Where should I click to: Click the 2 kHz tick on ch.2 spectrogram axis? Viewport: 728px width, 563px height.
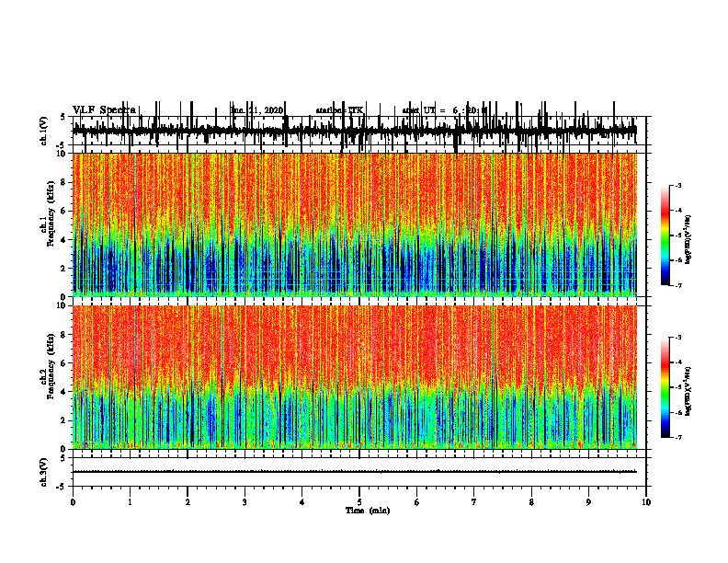point(64,420)
